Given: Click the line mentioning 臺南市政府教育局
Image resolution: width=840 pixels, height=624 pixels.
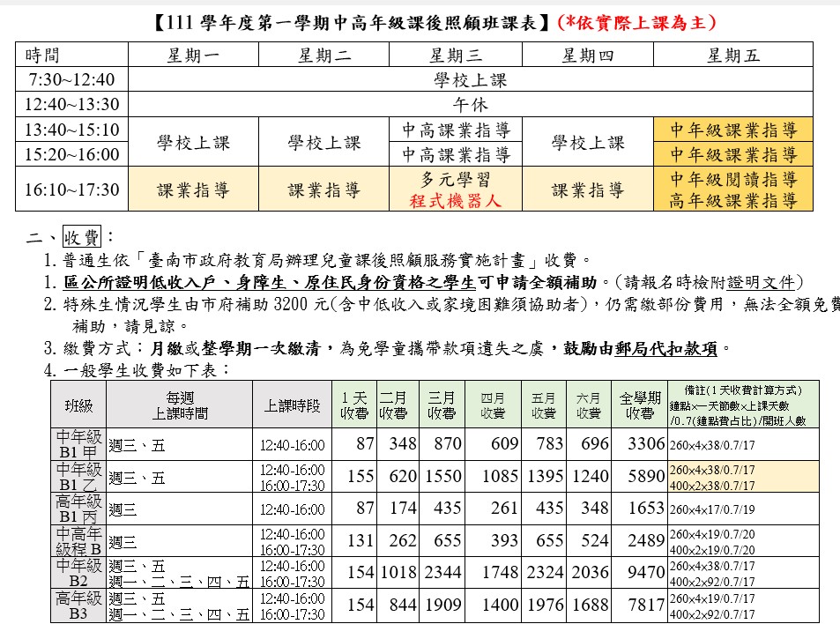Looking at the screenshot, I should click(317, 260).
